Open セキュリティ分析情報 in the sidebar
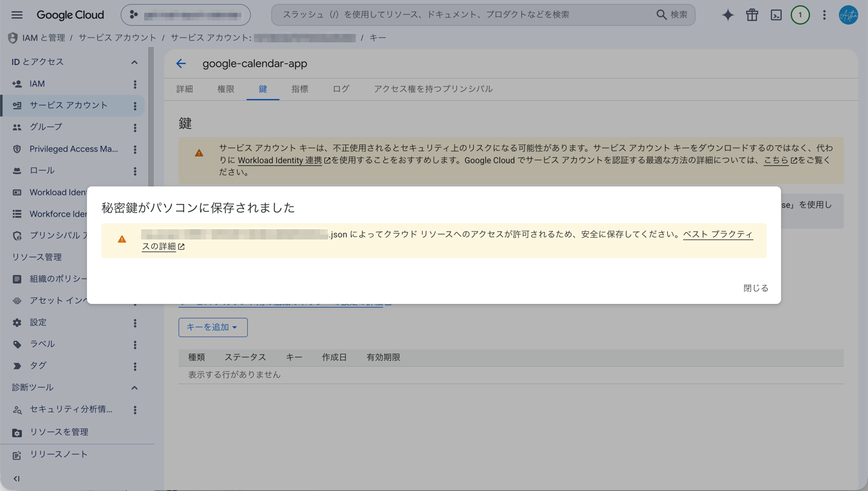 [71, 409]
